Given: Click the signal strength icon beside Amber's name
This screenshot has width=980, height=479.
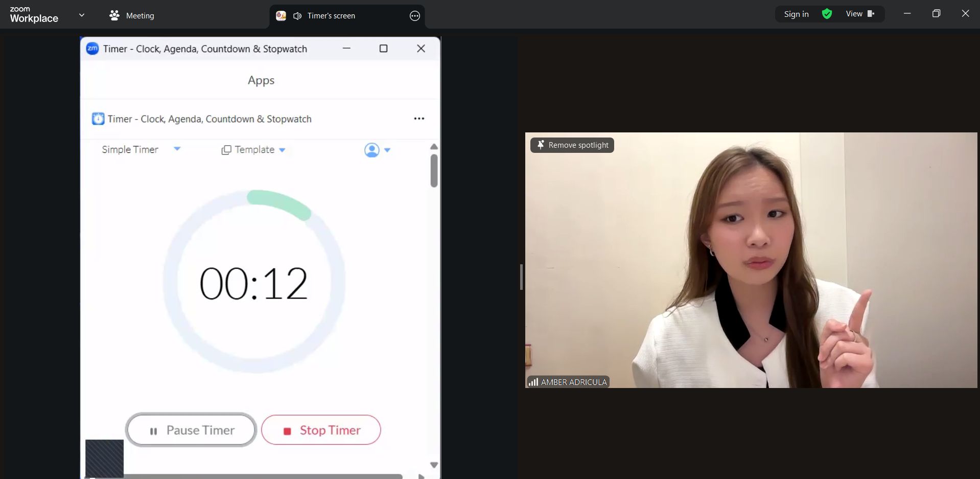Looking at the screenshot, I should click(533, 382).
